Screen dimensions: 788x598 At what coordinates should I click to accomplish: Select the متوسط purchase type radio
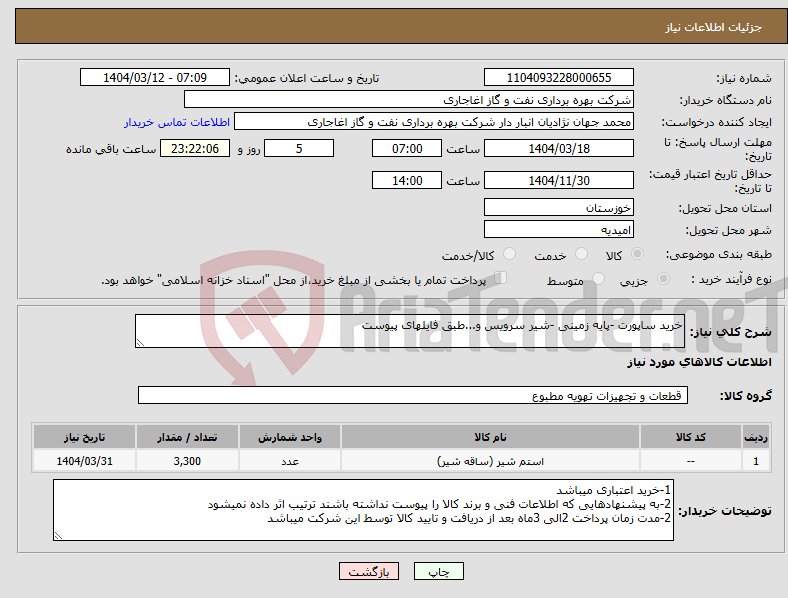[x=599, y=278]
